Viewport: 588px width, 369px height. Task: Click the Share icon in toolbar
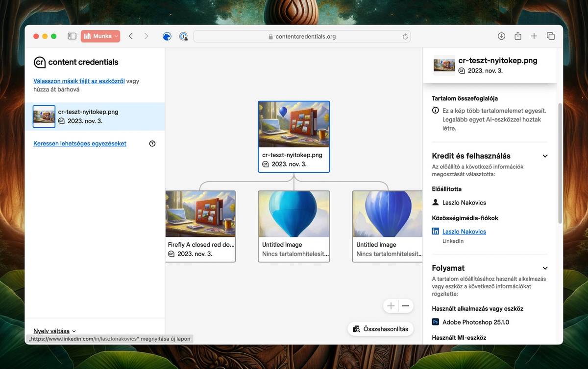pyautogui.click(x=518, y=36)
